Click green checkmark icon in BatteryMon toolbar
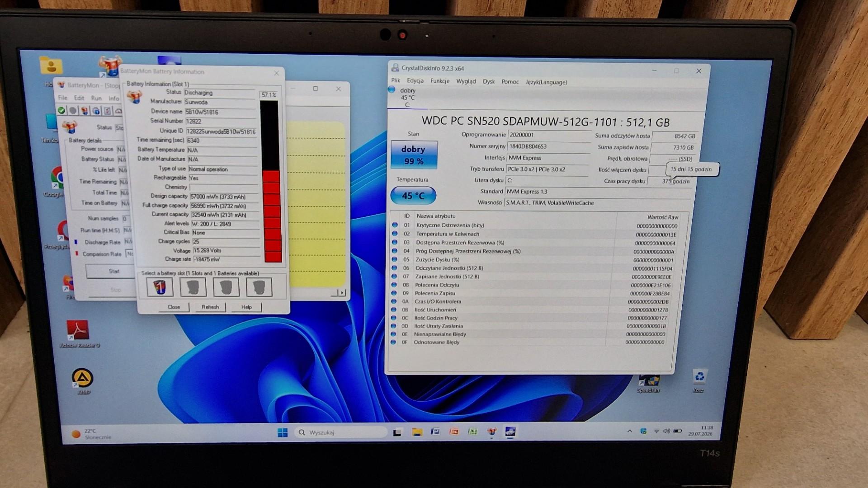868x488 pixels. (61, 110)
